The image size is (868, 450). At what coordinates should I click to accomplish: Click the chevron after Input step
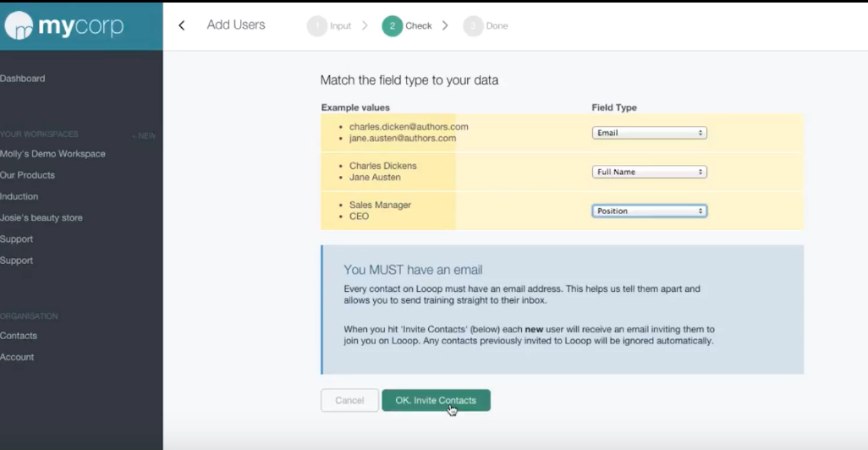click(365, 25)
